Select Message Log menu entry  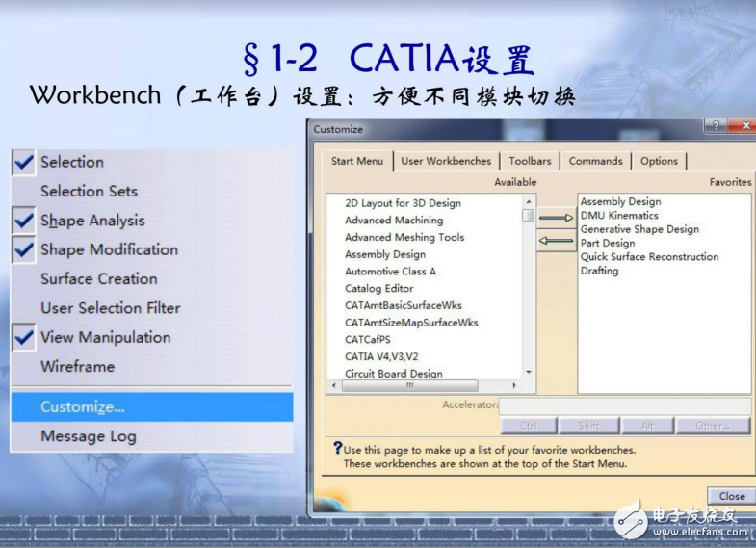88,436
